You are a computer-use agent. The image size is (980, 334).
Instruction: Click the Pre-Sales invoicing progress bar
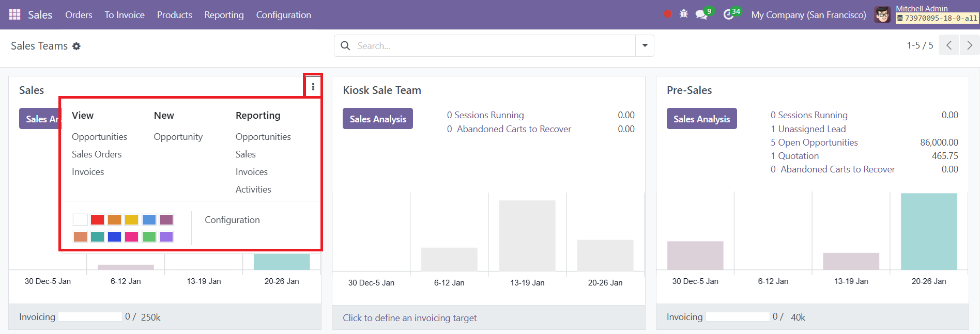[738, 317]
